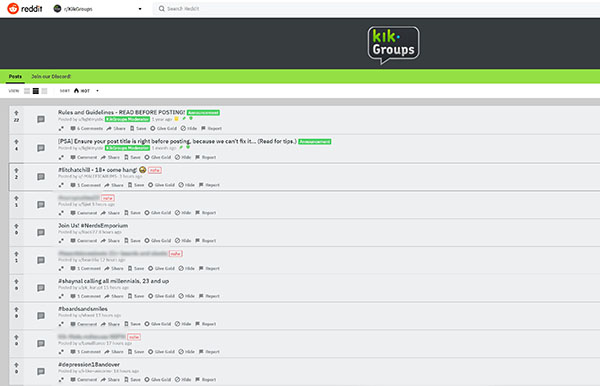Upvote the Rules and Guidelines post
This screenshot has width=600, height=386.
pyautogui.click(x=16, y=113)
